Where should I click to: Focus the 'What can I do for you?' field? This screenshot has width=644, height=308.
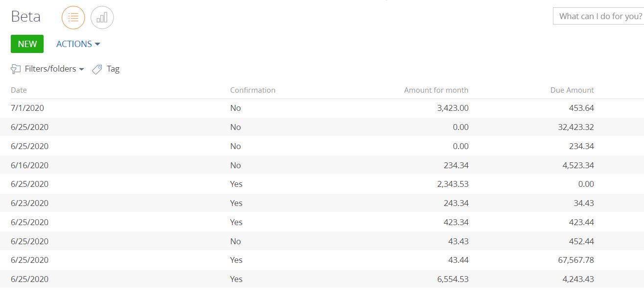tap(598, 16)
